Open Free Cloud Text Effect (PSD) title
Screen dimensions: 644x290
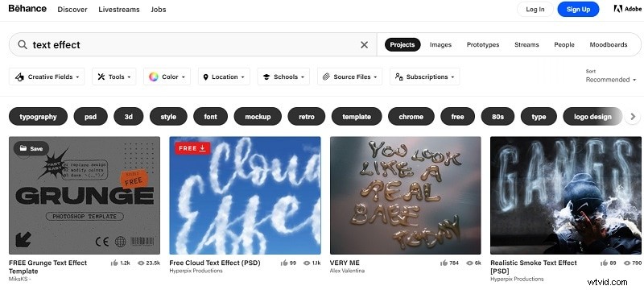pos(215,263)
